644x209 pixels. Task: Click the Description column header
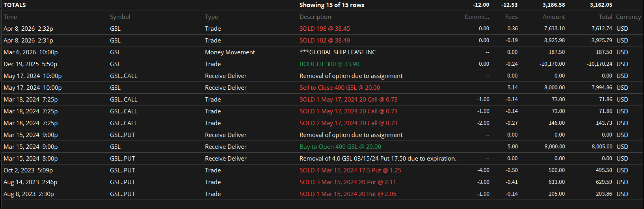[315, 17]
